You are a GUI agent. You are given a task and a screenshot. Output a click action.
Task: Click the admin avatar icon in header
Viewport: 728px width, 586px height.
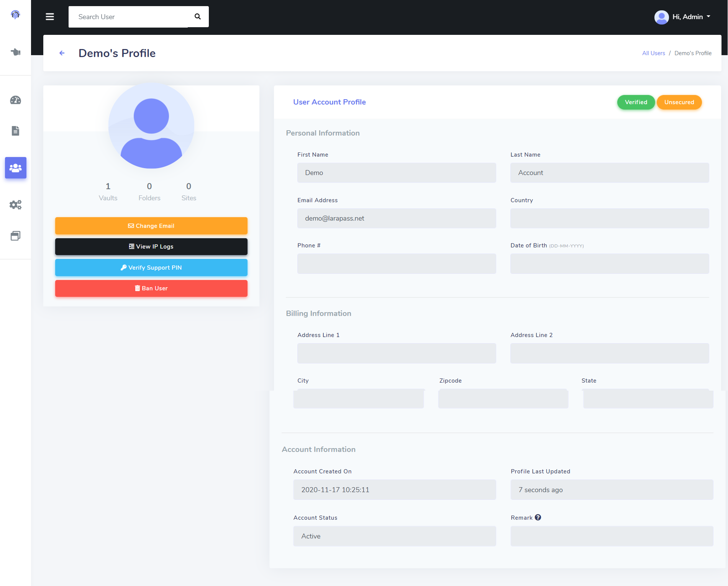[x=661, y=17]
